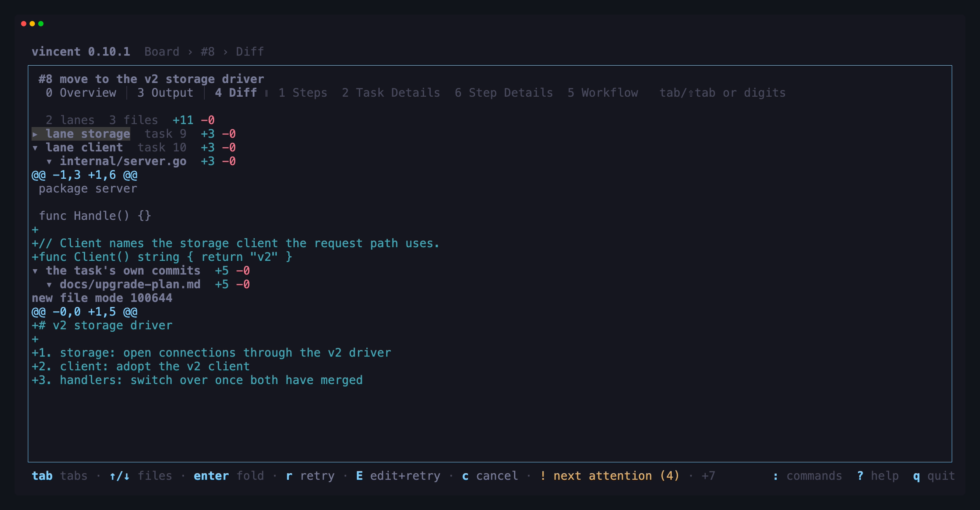The width and height of the screenshot is (980, 510).
Task: Open the 5 Workflow tab
Action: 603,93
